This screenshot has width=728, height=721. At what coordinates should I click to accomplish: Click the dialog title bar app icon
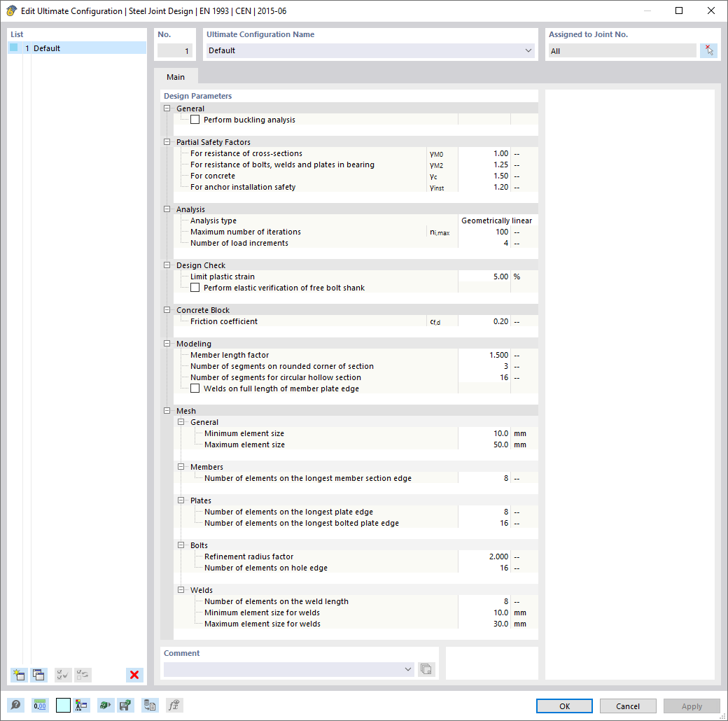[x=11, y=10]
